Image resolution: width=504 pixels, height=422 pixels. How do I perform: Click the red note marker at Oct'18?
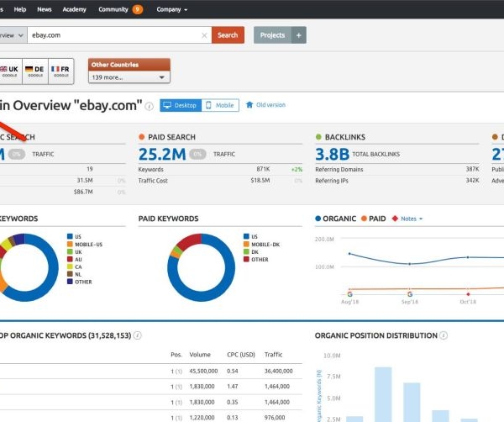tap(467, 293)
